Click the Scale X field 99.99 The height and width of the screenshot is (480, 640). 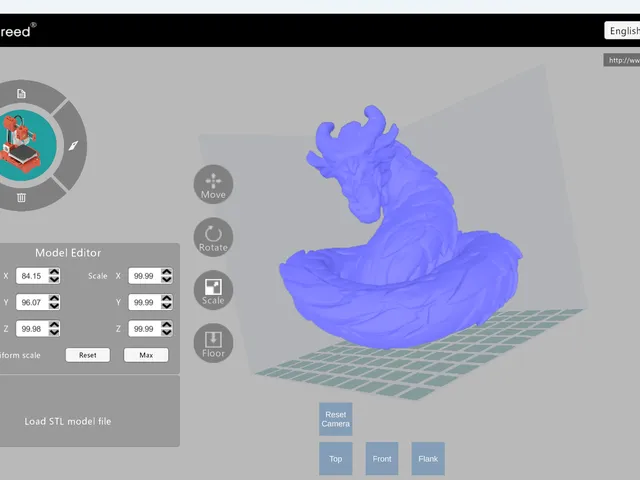tap(144, 276)
